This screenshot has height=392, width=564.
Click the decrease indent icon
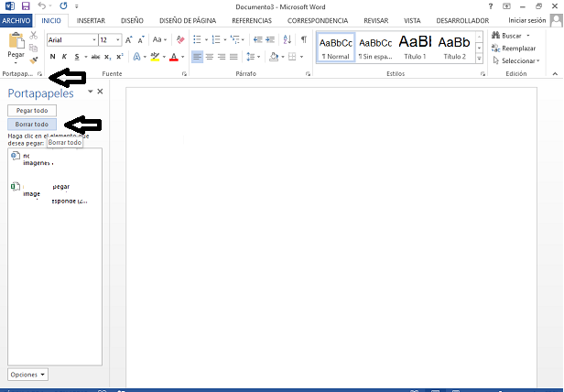[257, 39]
